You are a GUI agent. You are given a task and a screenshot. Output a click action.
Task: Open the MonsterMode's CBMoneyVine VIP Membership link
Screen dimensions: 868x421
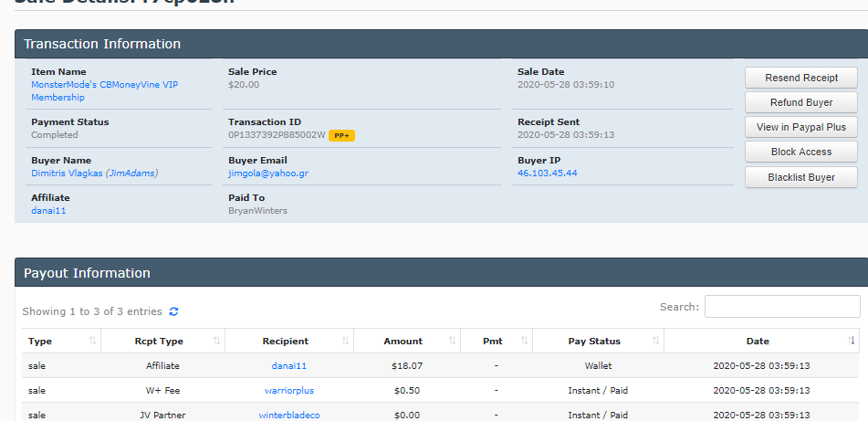105,90
